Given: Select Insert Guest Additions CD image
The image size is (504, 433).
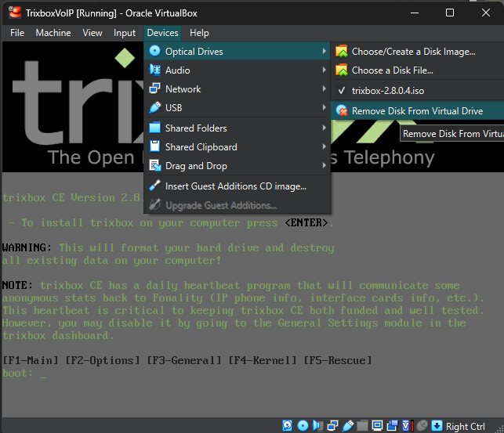Looking at the screenshot, I should [237, 186].
